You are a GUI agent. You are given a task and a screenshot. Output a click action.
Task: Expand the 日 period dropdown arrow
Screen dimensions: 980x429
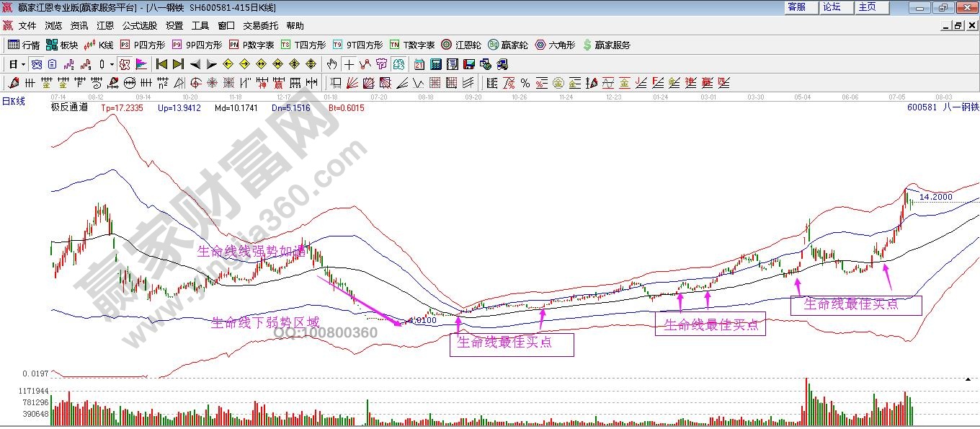click(23, 64)
